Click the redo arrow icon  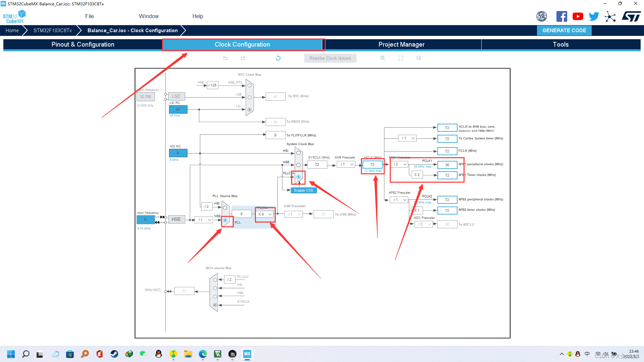pos(243,58)
